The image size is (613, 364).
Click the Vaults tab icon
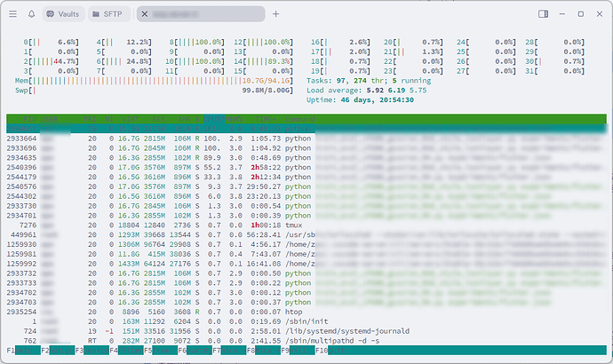(51, 14)
